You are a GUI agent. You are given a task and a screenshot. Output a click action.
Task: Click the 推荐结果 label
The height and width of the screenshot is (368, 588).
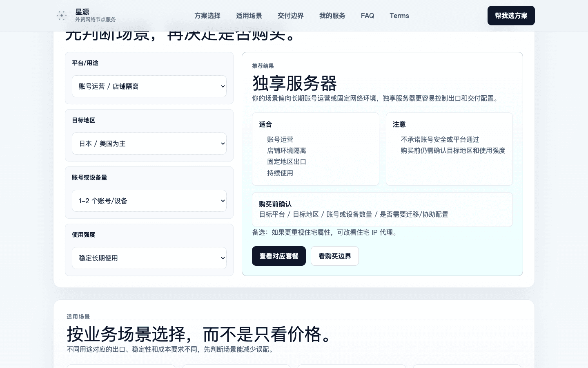(263, 66)
